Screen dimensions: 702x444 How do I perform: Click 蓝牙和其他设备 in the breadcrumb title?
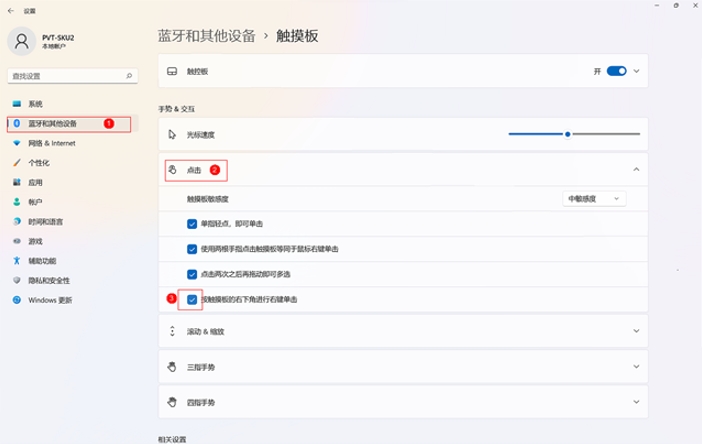tap(207, 35)
